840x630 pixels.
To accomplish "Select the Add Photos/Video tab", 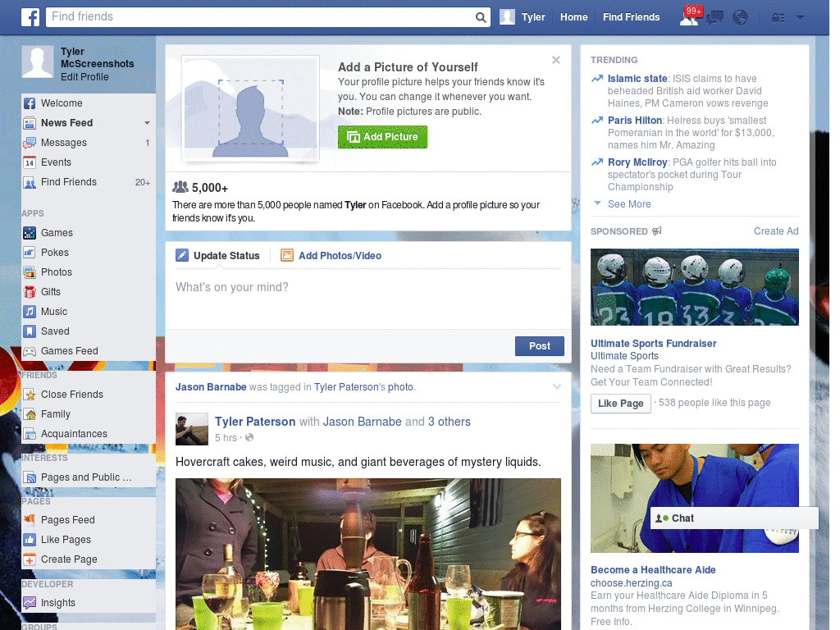I will pos(331,256).
